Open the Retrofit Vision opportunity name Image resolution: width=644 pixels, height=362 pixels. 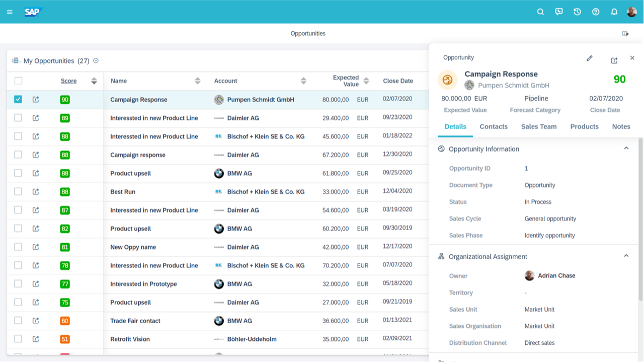130,339
